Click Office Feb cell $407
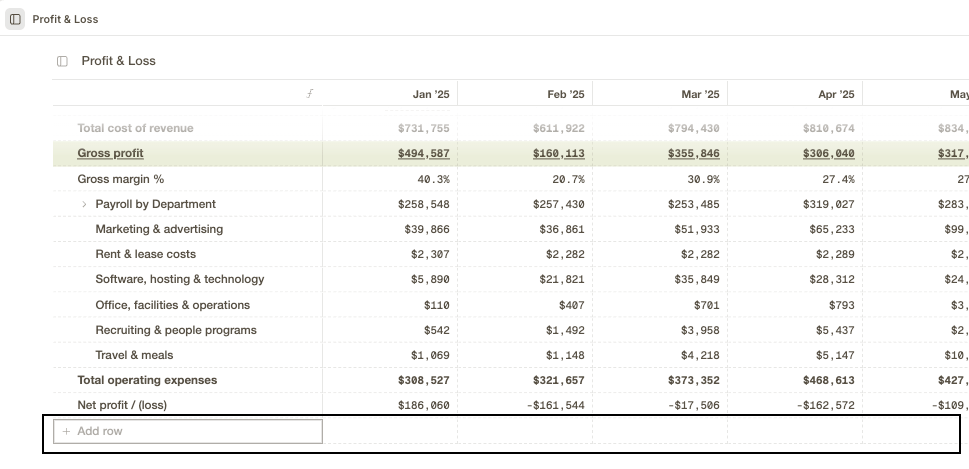This screenshot has height=469, width=969. [x=572, y=305]
